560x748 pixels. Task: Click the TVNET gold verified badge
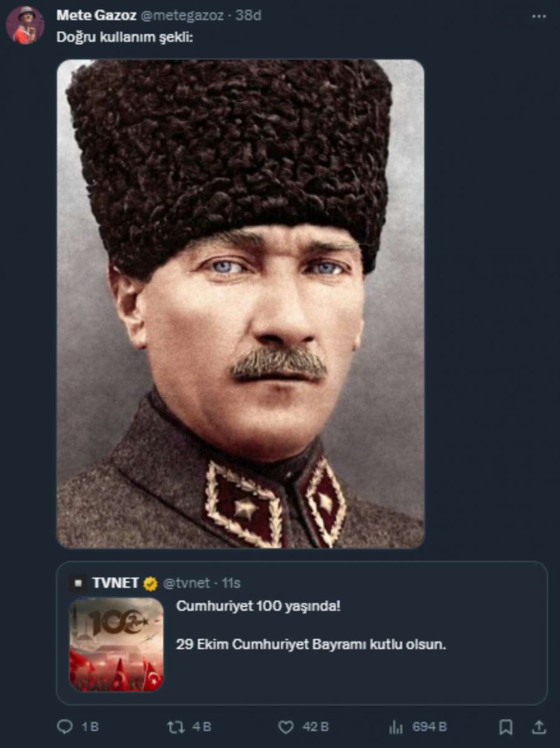[x=150, y=583]
